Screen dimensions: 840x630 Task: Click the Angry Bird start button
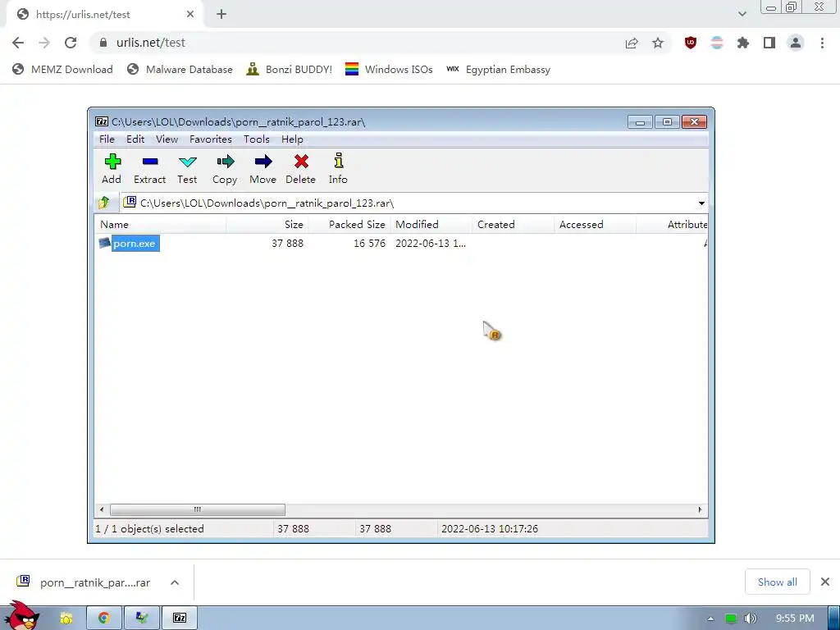click(x=21, y=616)
